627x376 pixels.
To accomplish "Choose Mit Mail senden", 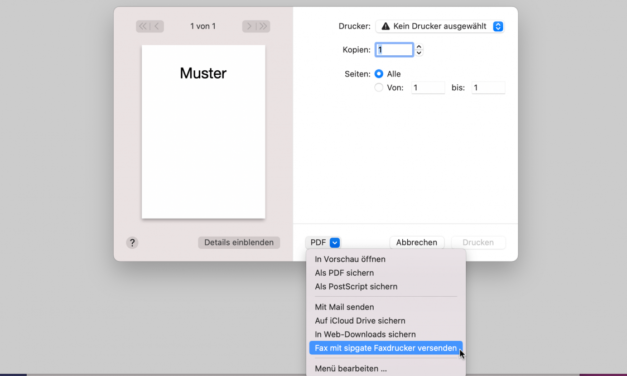I will [x=386, y=307].
